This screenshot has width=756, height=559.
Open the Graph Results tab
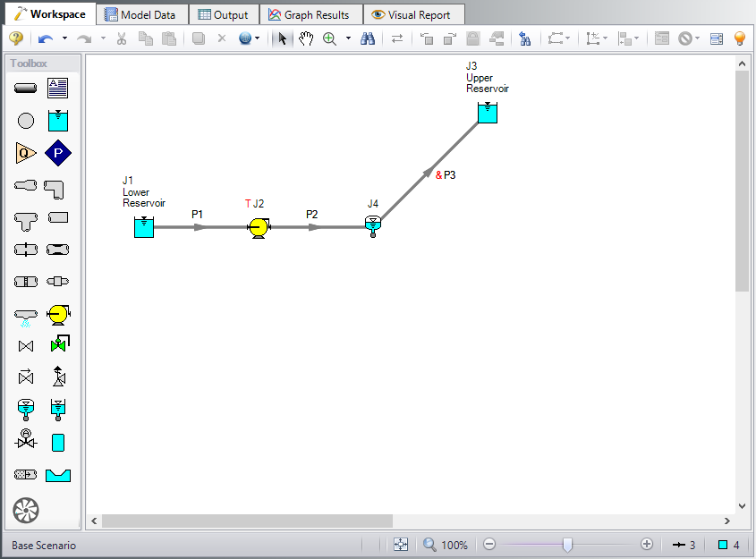(x=310, y=14)
